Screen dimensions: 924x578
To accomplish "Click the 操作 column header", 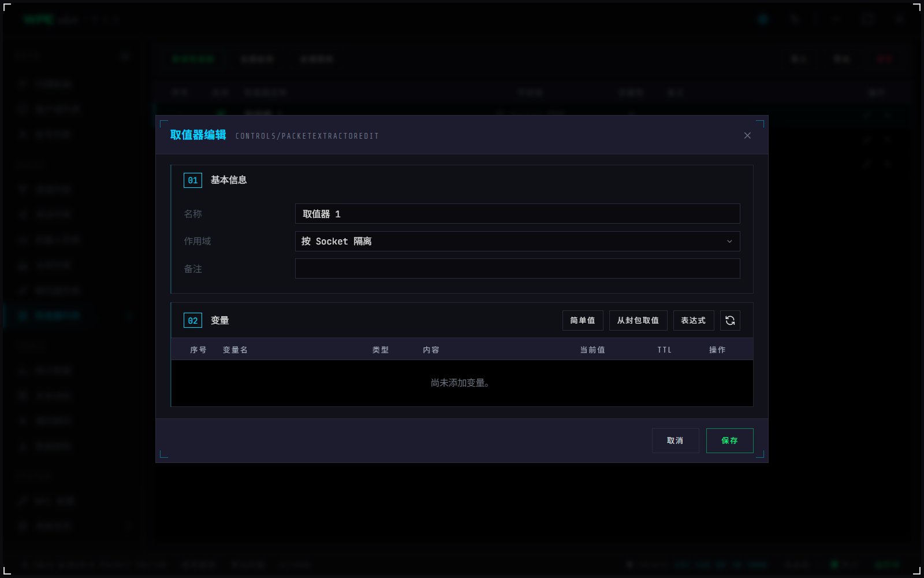I will 717,350.
